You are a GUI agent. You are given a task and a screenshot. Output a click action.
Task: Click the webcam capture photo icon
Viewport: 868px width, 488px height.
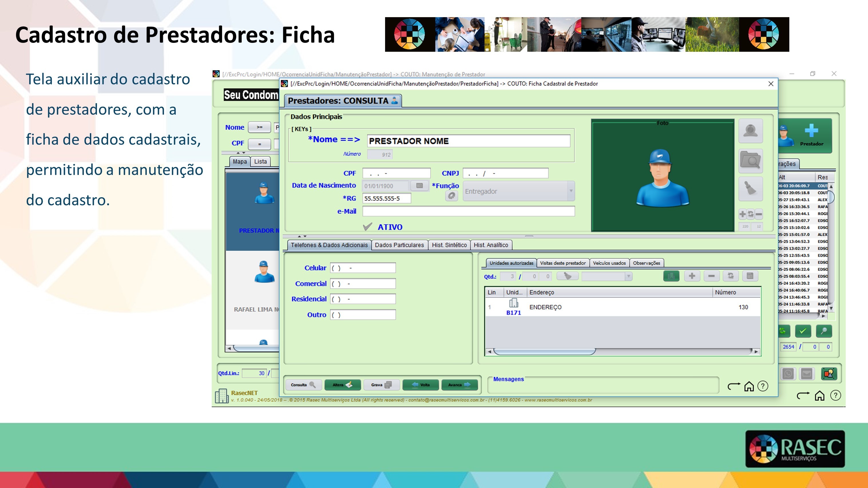[x=750, y=131]
